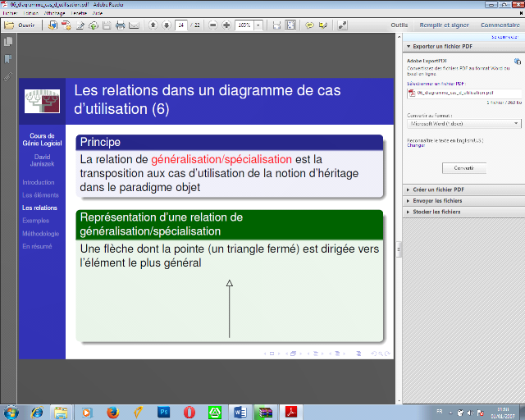Open the zoom percentage dropdown
This screenshot has height=420, width=525.
258,25
